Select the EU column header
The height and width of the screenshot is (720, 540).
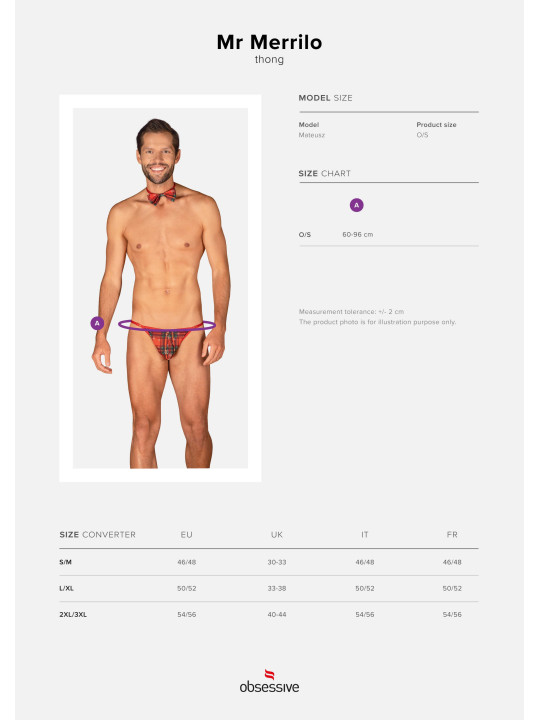186,534
